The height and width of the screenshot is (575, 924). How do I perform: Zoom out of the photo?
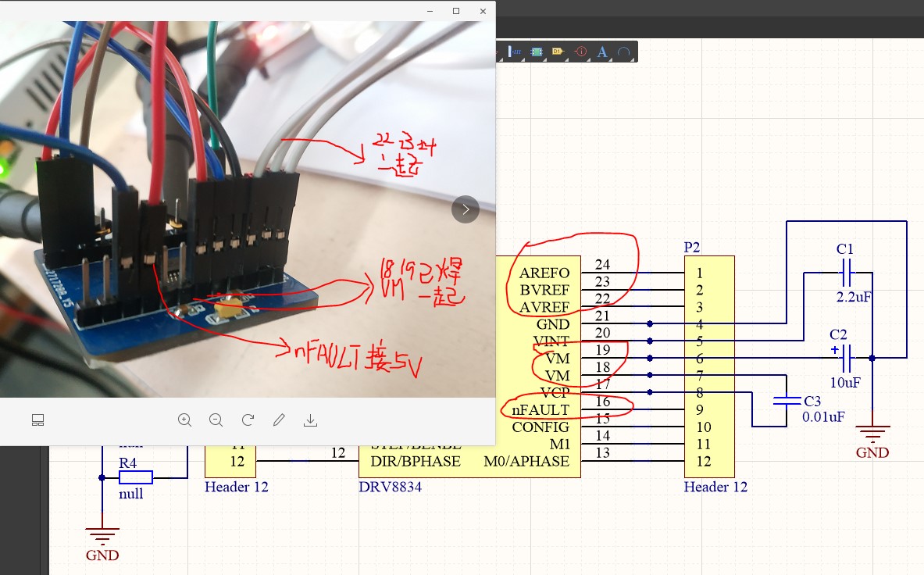(x=216, y=420)
